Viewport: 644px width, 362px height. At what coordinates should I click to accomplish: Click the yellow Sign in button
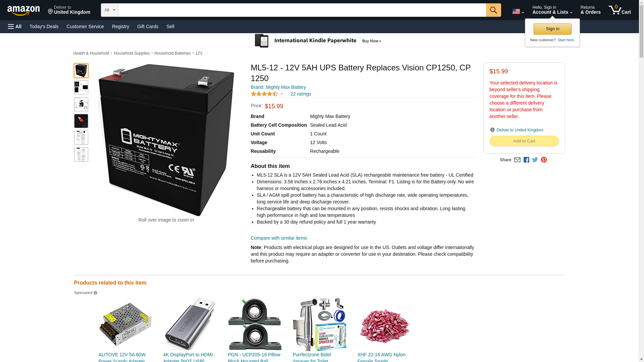(x=552, y=29)
